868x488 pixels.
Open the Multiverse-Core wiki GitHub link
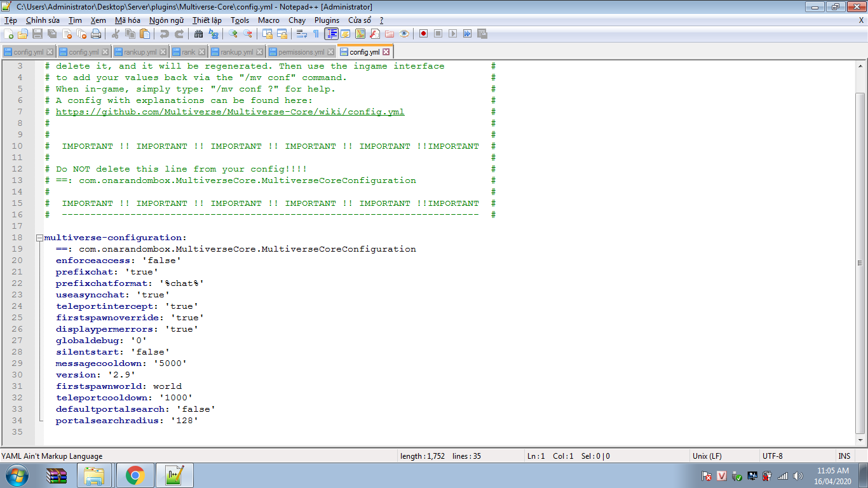pos(230,112)
